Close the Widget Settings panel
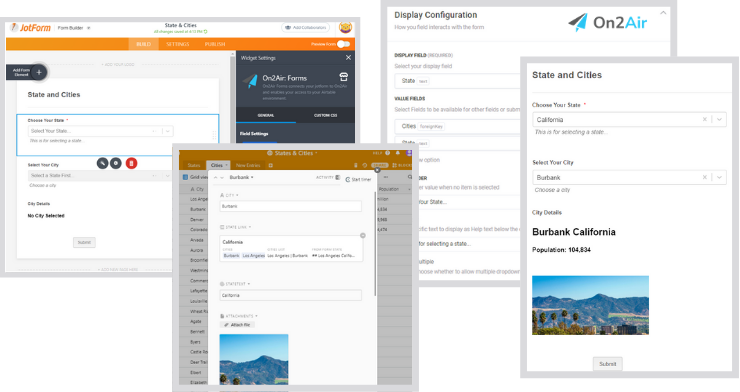740x392 pixels. point(348,58)
